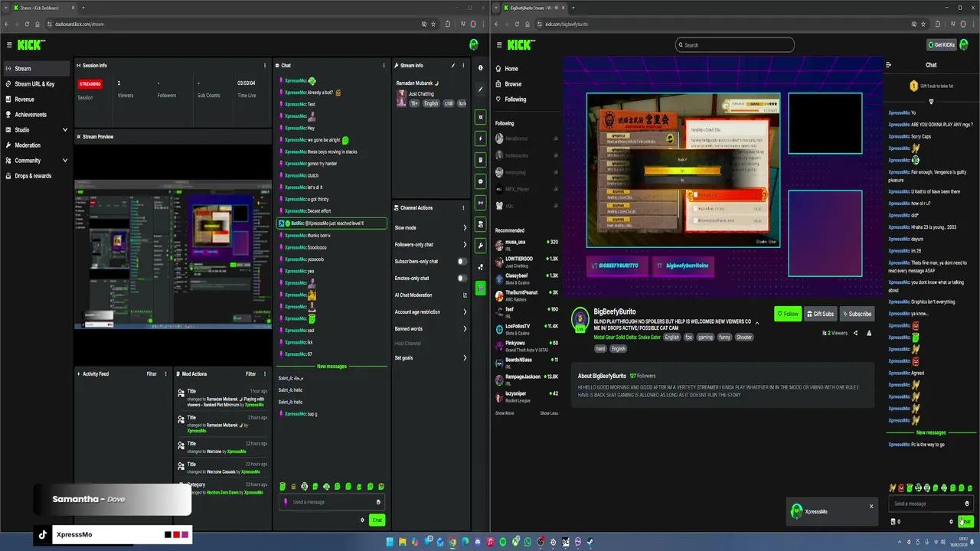
Task: Click the info icon in the right tool strip
Action: tap(481, 68)
